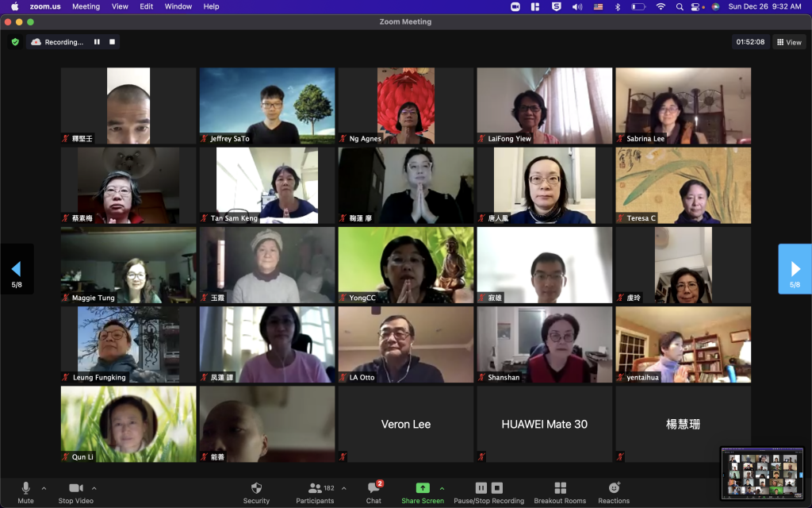Pause the recording in the bottom toolbar

point(481,487)
